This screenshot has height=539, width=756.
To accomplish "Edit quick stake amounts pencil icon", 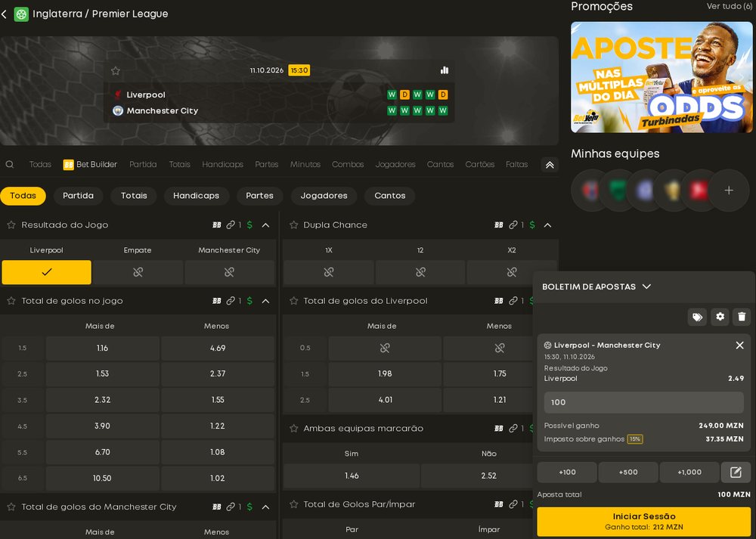I will pyautogui.click(x=736, y=472).
